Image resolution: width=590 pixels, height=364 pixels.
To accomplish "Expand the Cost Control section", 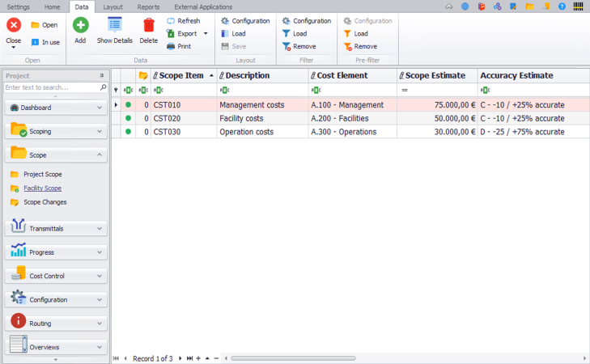I will click(x=55, y=276).
